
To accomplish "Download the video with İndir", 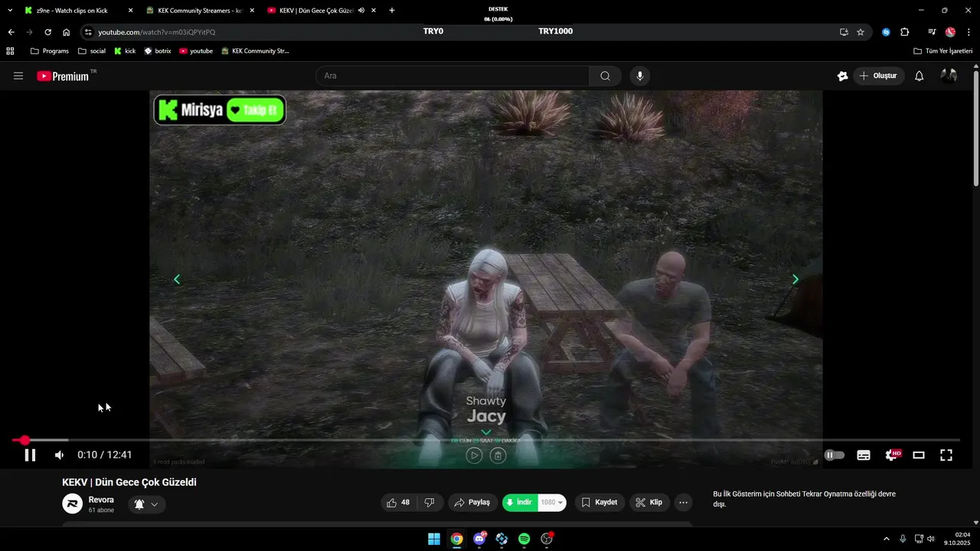I will (520, 503).
